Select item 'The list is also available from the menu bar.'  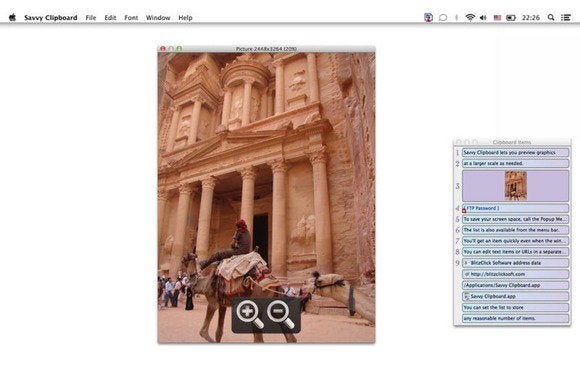click(x=515, y=230)
